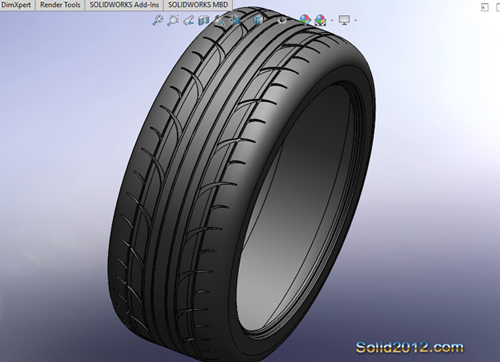
Task: Click the Apply Scene icon
Action: pos(320,20)
